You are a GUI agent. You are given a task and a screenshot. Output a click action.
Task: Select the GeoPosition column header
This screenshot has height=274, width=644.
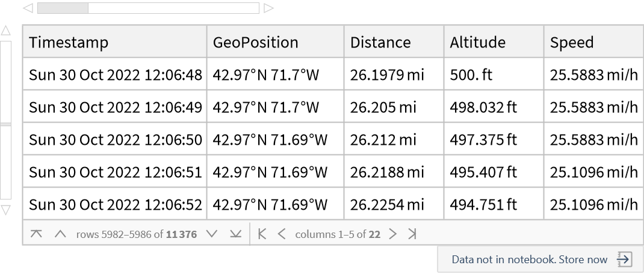[255, 43]
